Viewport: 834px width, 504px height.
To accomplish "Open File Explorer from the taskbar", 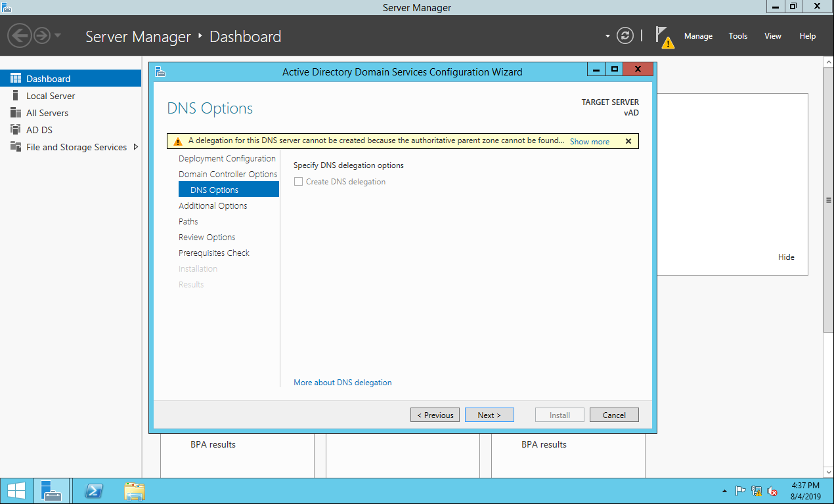I will (135, 491).
